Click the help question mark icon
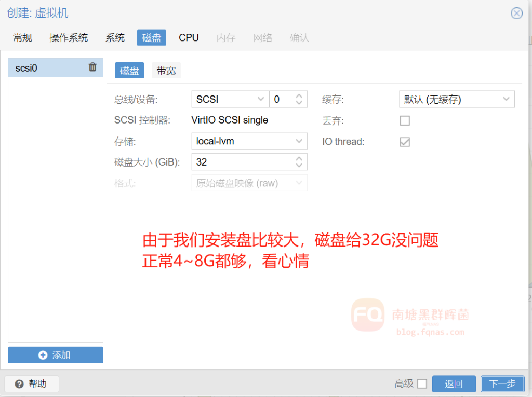The height and width of the screenshot is (397, 532). [20, 384]
